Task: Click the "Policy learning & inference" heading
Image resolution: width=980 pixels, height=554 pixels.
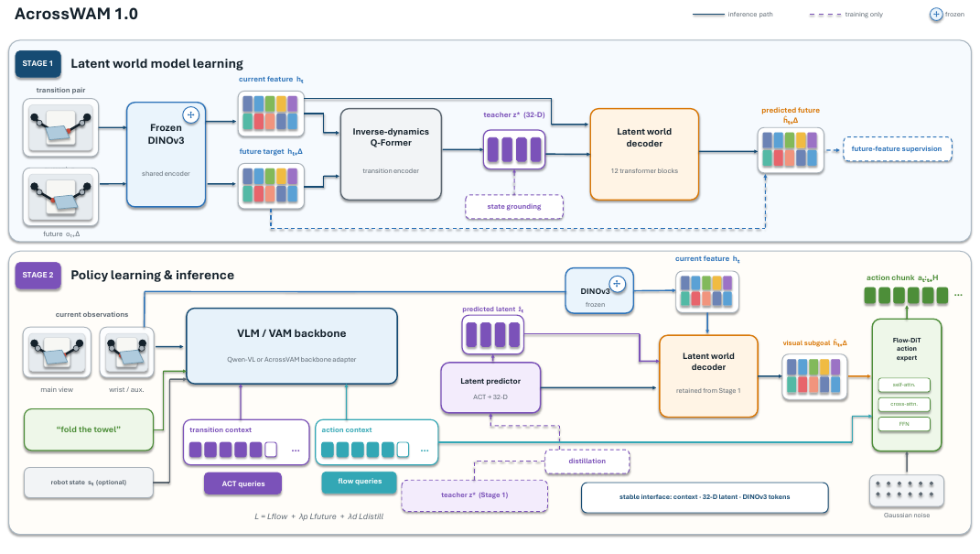Action: pyautogui.click(x=153, y=275)
